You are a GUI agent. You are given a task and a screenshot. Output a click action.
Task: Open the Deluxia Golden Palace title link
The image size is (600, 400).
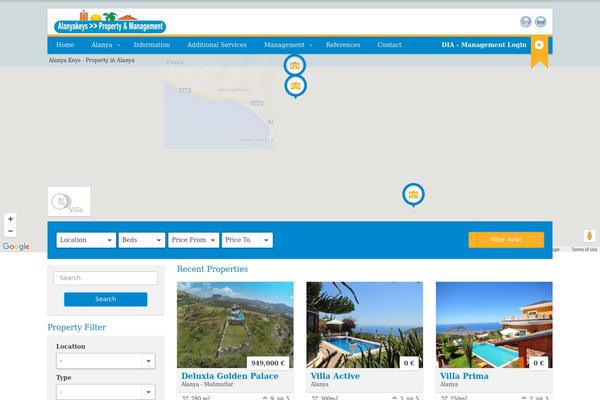[230, 376]
